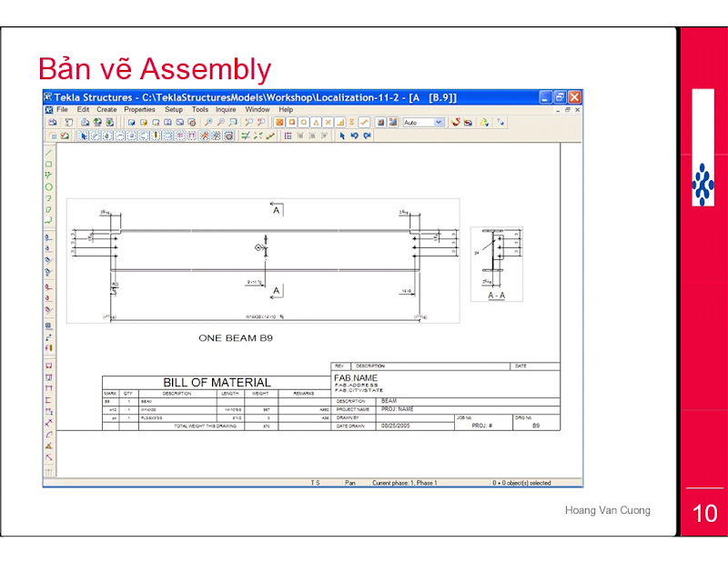This screenshot has height=562, width=728.
Task: Open the Setup menu
Action: (174, 109)
